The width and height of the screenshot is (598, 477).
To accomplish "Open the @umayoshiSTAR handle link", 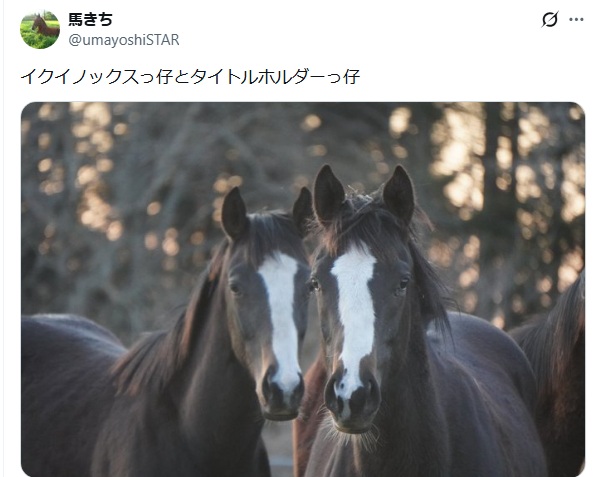I will tap(124, 40).
